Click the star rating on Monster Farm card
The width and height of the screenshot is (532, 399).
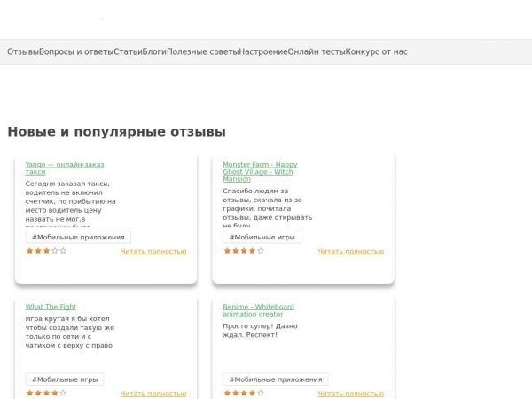[244, 251]
